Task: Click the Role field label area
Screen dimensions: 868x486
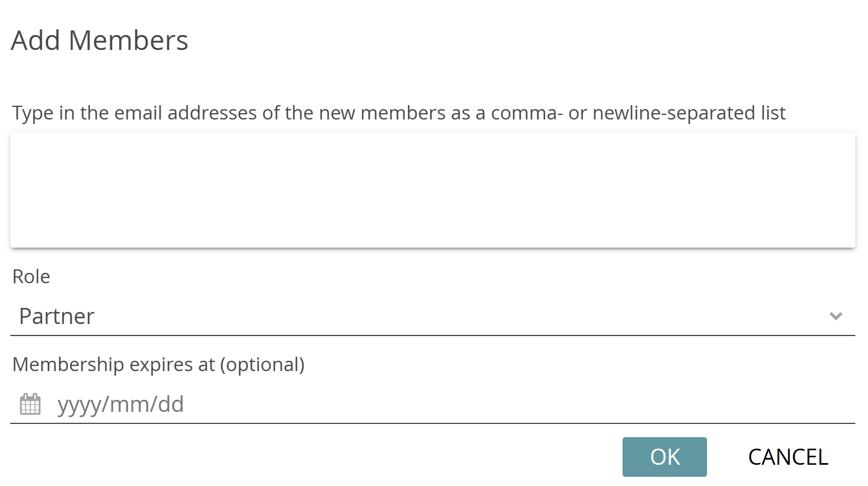Action: tap(31, 276)
